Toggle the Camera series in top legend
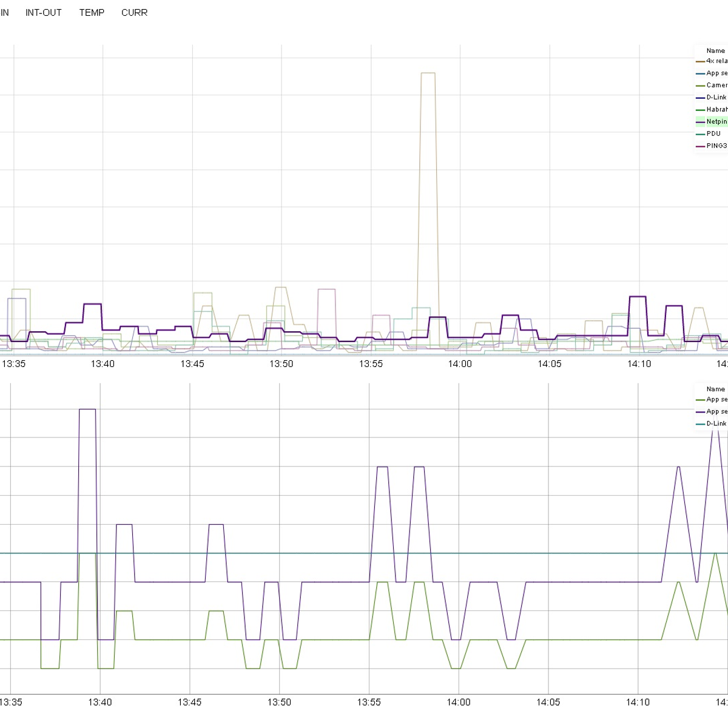Image resolution: width=728 pixels, height=728 pixels. point(716,86)
